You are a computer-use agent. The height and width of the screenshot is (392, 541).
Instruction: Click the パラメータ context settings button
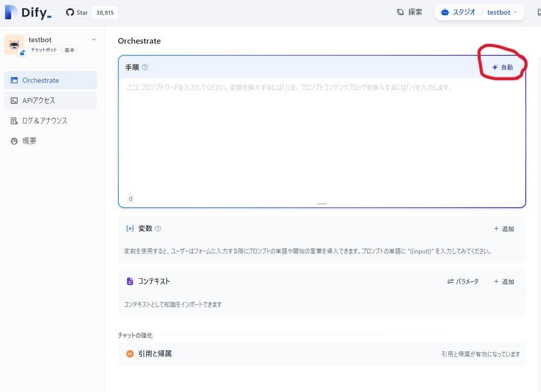(x=463, y=281)
